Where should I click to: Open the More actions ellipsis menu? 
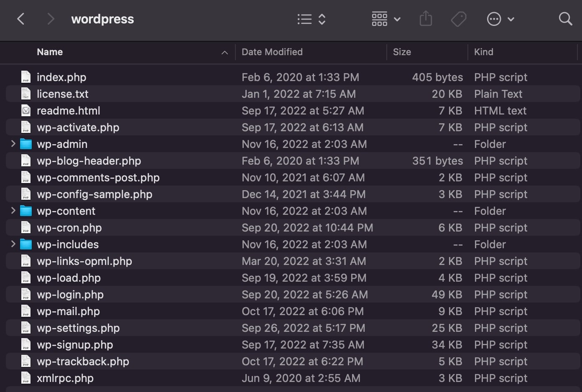500,19
